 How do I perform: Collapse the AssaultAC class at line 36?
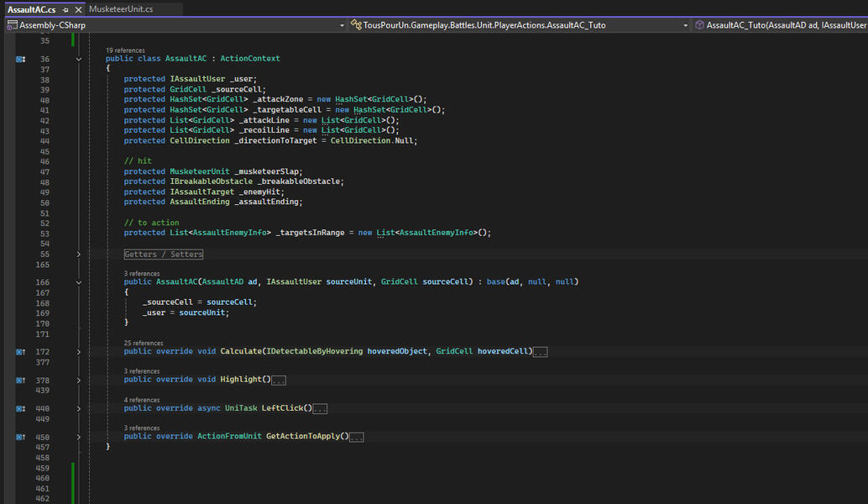pyautogui.click(x=79, y=60)
